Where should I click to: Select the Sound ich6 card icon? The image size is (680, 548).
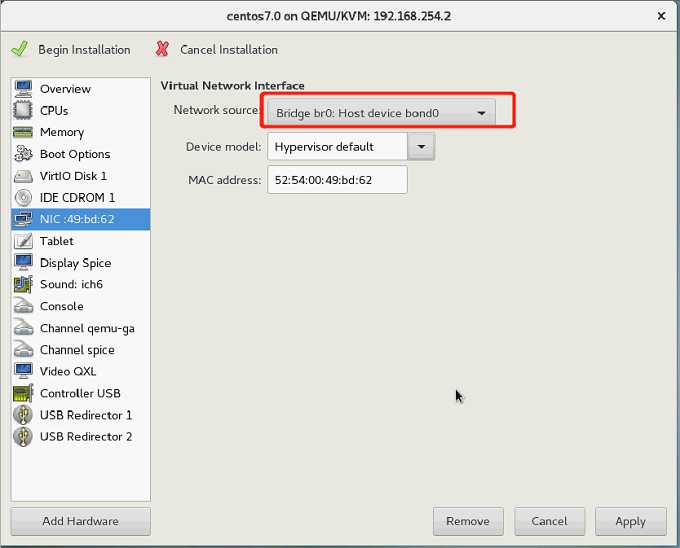click(23, 284)
